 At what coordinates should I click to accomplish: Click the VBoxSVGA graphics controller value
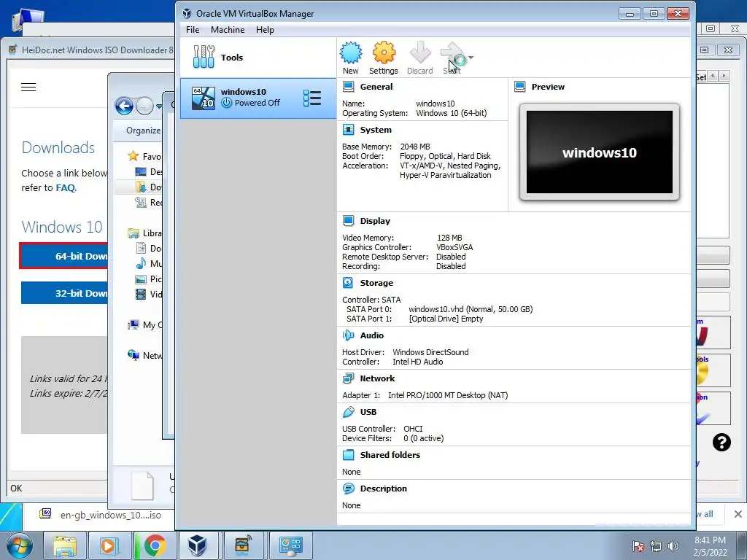click(x=454, y=247)
